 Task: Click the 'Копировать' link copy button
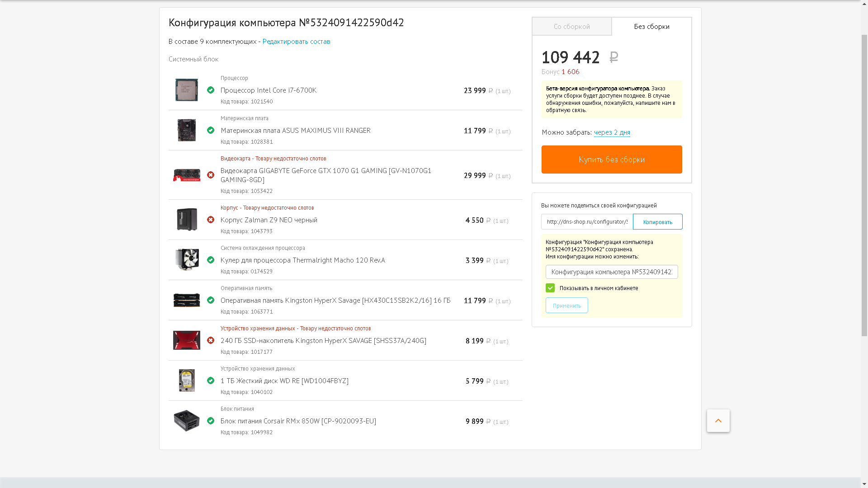pyautogui.click(x=657, y=222)
